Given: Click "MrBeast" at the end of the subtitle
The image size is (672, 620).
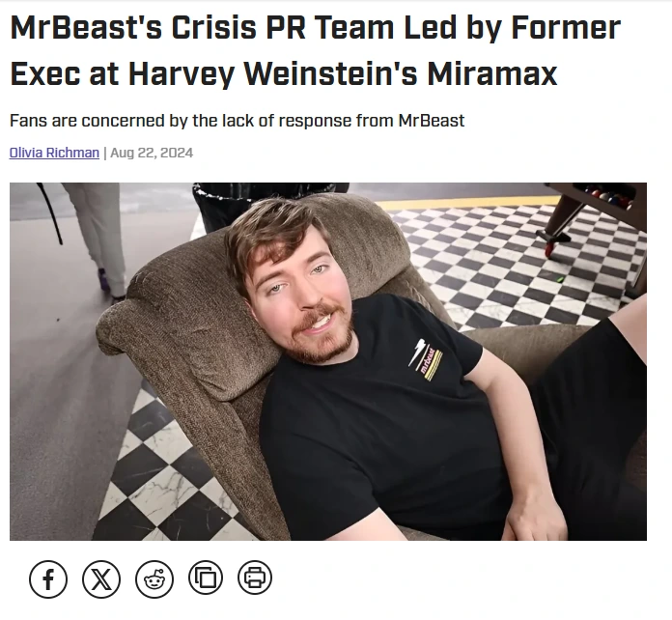Looking at the screenshot, I should pyautogui.click(x=432, y=121).
